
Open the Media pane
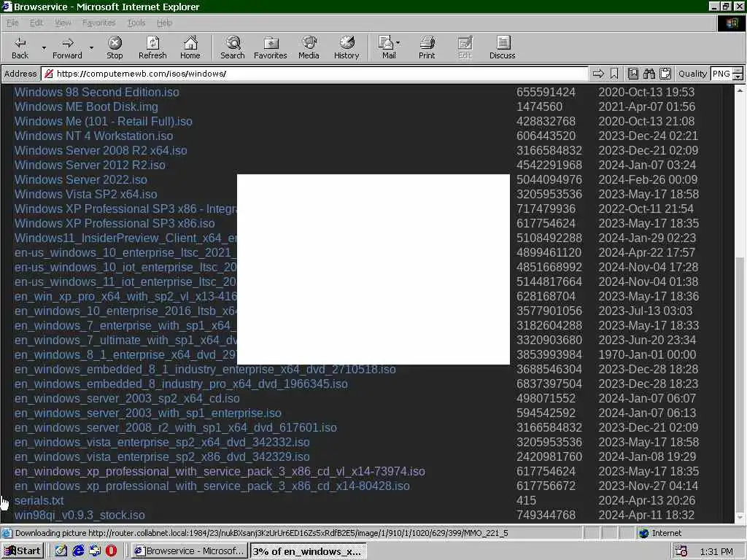pos(309,47)
